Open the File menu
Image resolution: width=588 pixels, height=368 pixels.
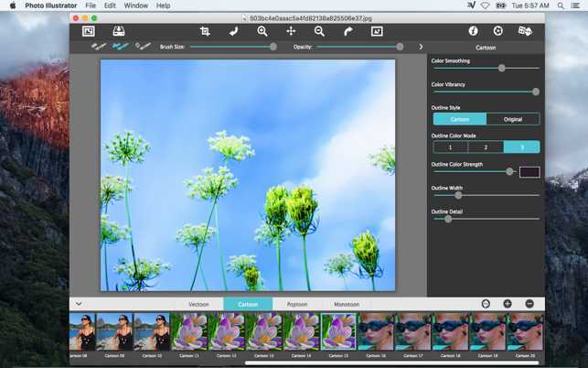tap(91, 5)
